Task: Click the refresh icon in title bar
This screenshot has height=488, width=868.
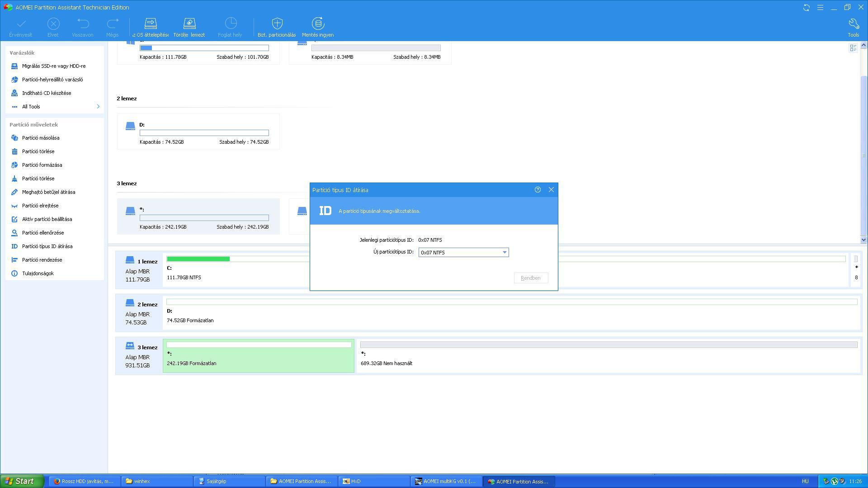Action: coord(806,8)
